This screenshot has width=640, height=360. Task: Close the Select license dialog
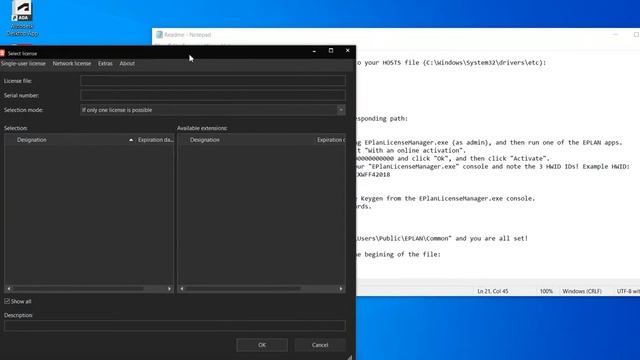coord(347,51)
